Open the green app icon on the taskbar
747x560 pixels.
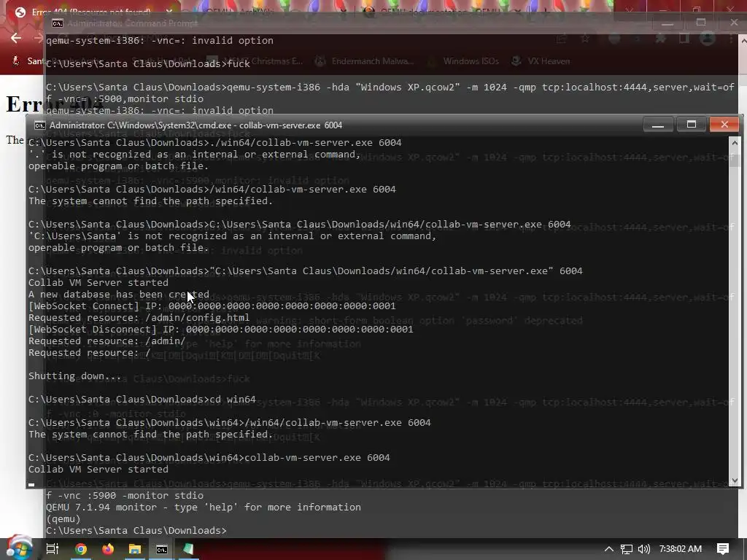[x=188, y=549]
